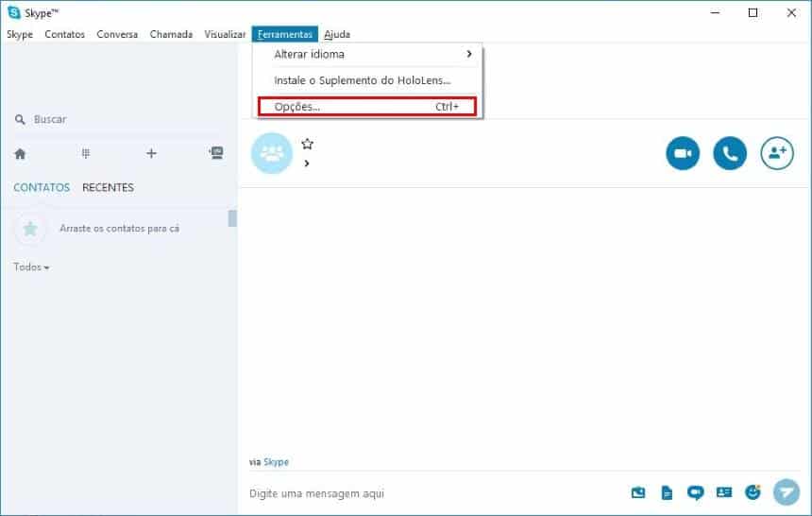Close the Ferramentas menu
Viewport: 812px width, 516px height.
point(285,34)
